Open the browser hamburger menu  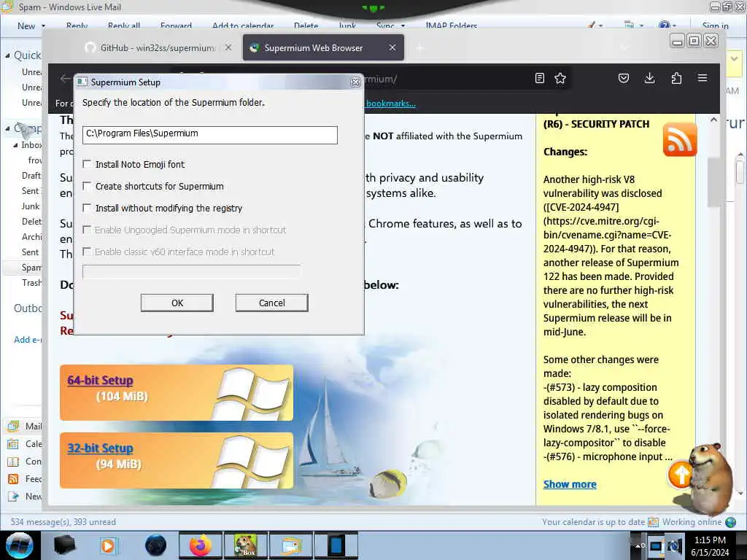click(703, 77)
